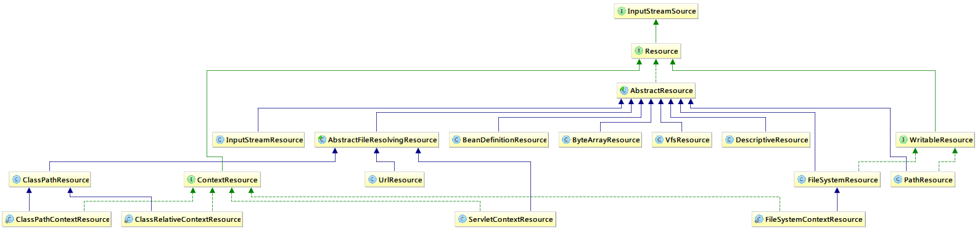The height and width of the screenshot is (236, 980).
Task: Click the FileSystemContextResource class icon
Action: pyautogui.click(x=759, y=219)
